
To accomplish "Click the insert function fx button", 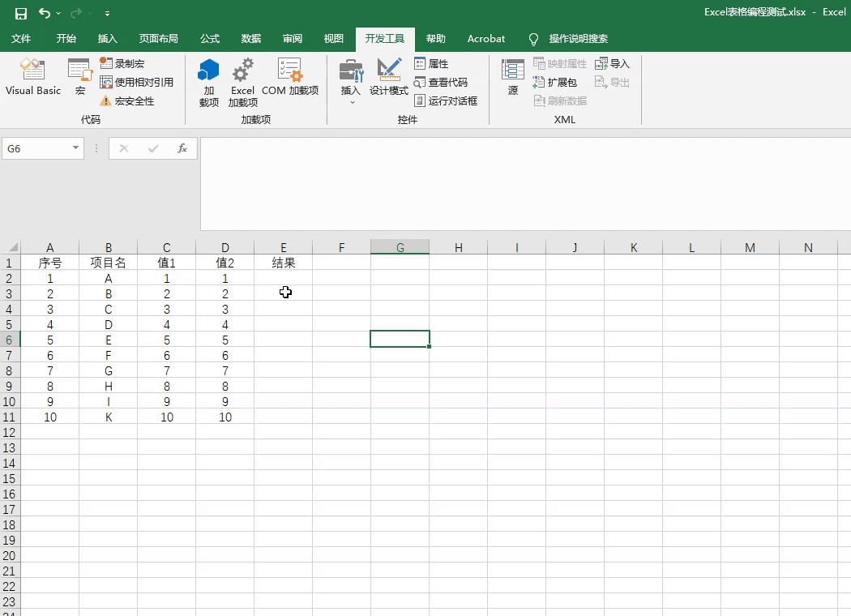I will [182, 148].
